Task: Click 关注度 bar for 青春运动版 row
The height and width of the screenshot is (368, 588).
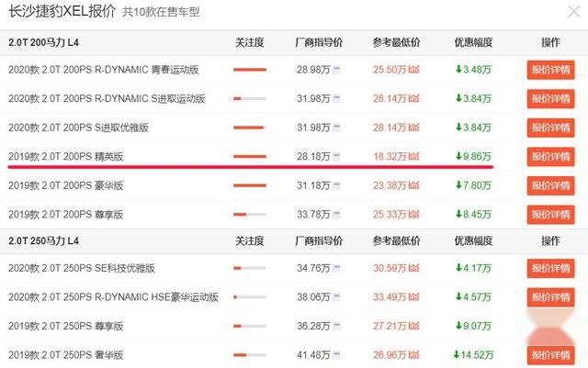Action: pyautogui.click(x=250, y=70)
